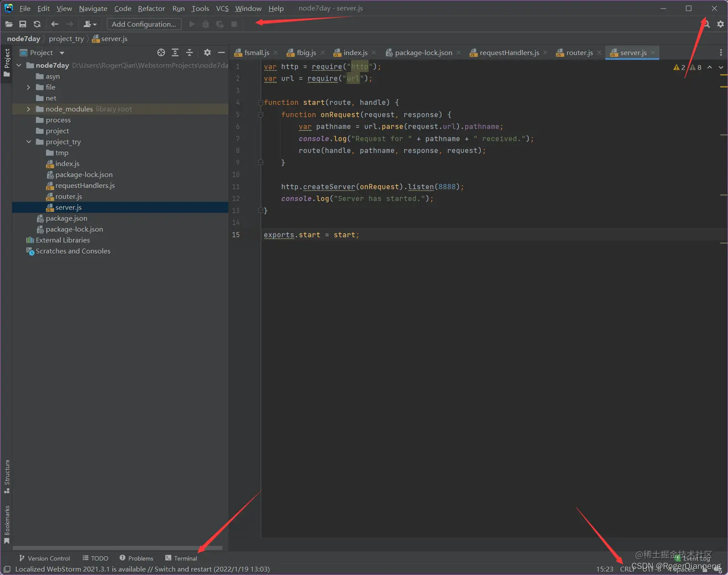This screenshot has height=575, width=728.
Task: Click the warnings count indicator in editor
Action: [687, 67]
